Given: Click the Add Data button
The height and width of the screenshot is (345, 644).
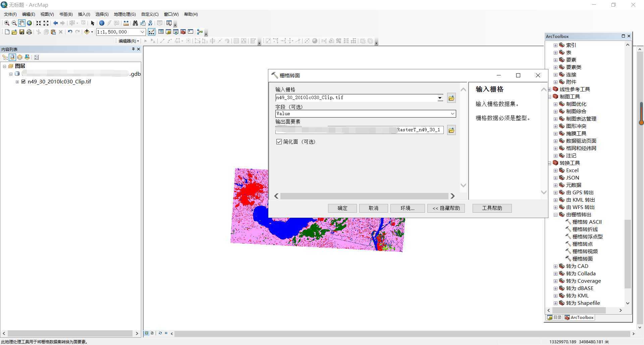Looking at the screenshot, I should [87, 32].
